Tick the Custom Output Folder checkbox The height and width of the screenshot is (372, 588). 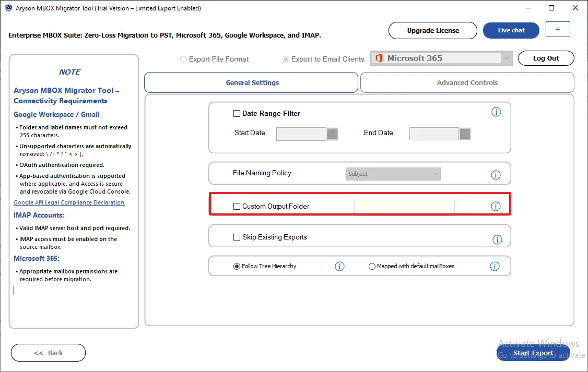(237, 207)
